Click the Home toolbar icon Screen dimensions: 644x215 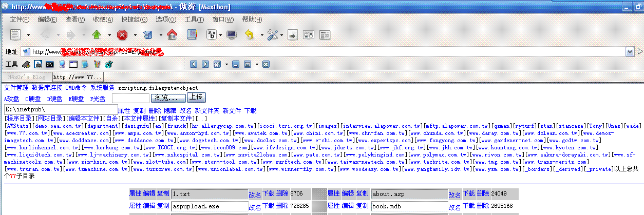[x=172, y=35]
